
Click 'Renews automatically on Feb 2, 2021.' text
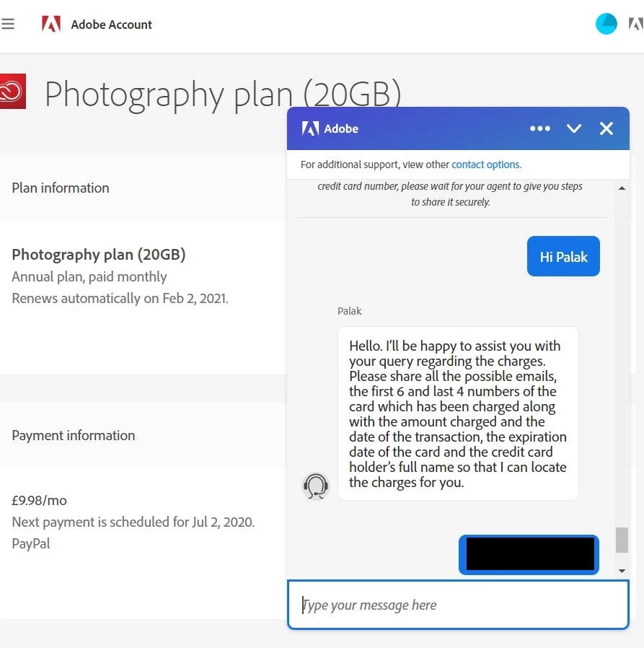tap(120, 298)
